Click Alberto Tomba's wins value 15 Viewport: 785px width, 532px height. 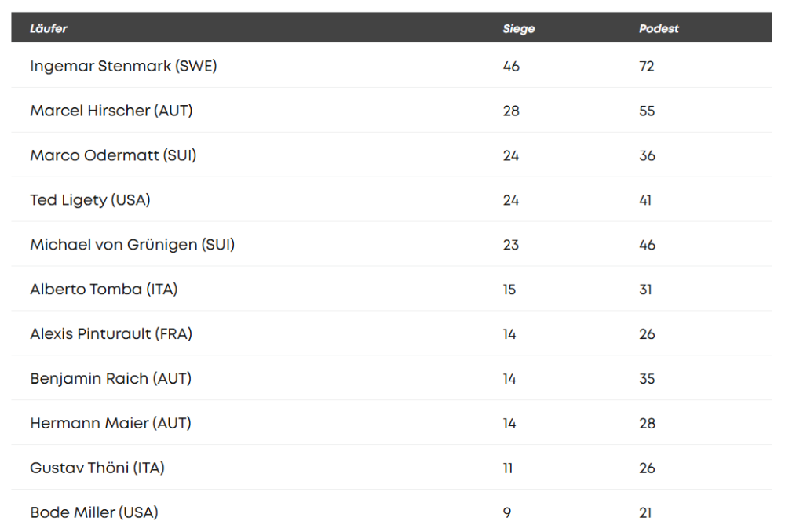[x=509, y=290]
